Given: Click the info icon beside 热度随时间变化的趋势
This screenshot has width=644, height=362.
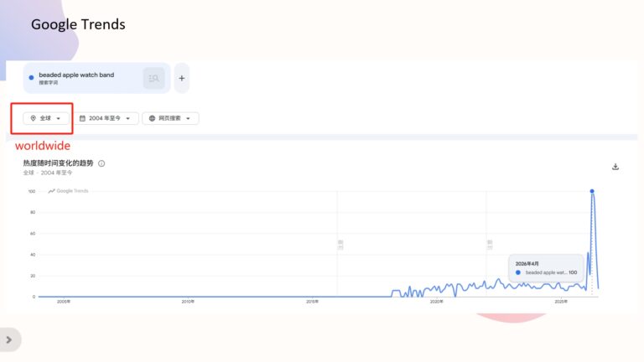Looking at the screenshot, I should click(x=101, y=163).
